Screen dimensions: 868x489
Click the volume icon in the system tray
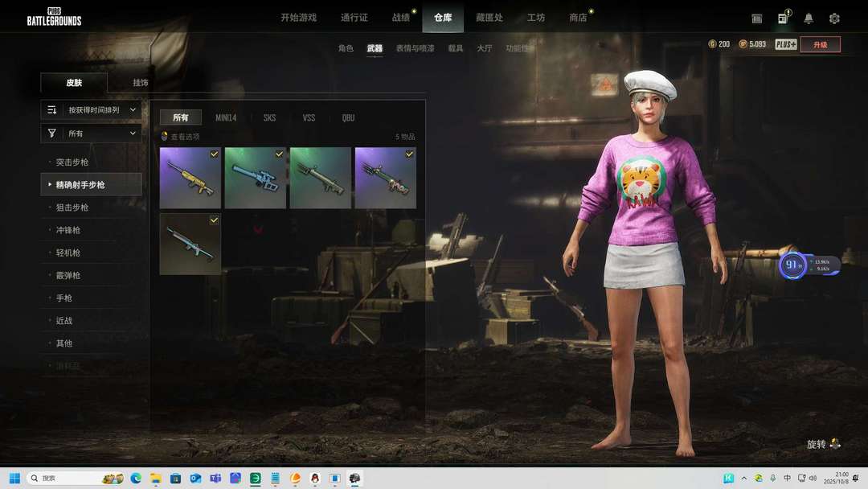[813, 478]
